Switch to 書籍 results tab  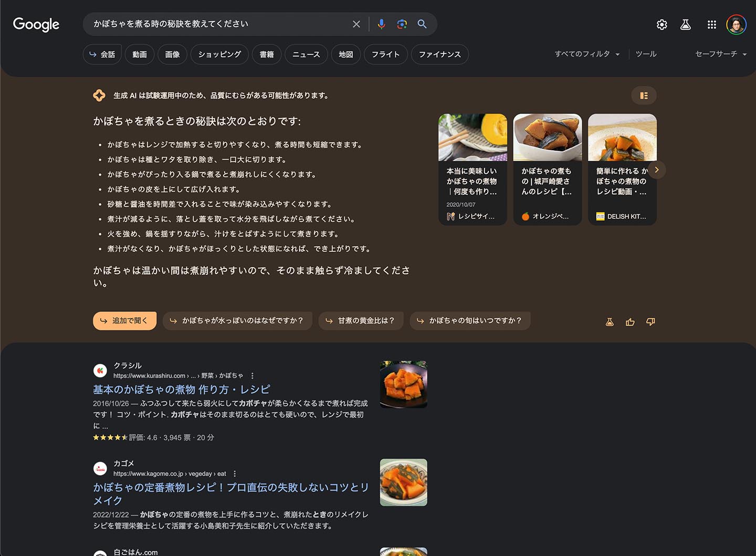[x=267, y=54]
